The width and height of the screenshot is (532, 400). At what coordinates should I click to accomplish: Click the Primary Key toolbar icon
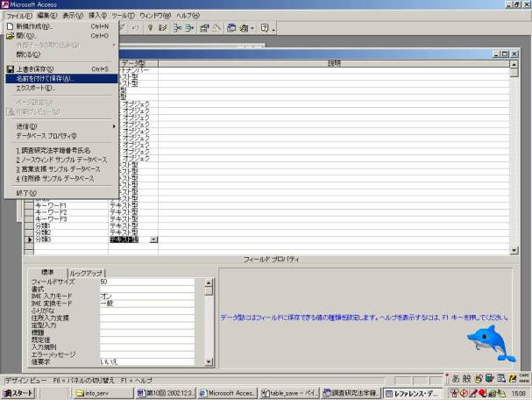pyautogui.click(x=150, y=28)
